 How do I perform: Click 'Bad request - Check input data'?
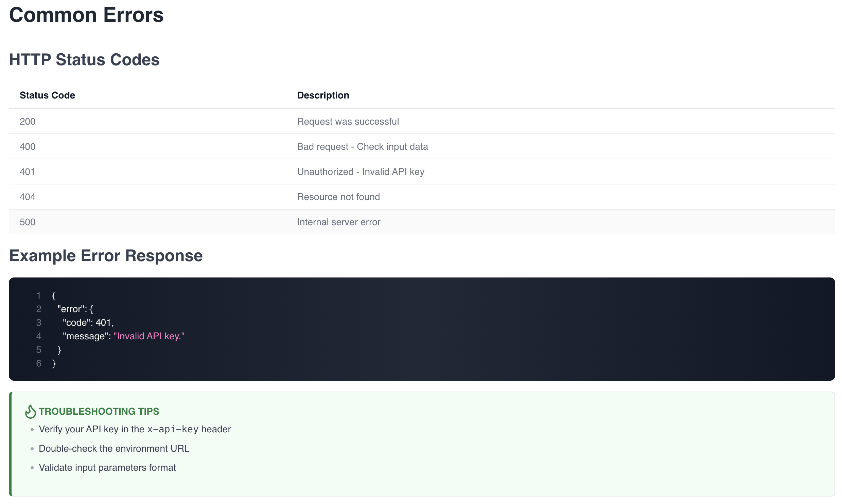coord(363,147)
